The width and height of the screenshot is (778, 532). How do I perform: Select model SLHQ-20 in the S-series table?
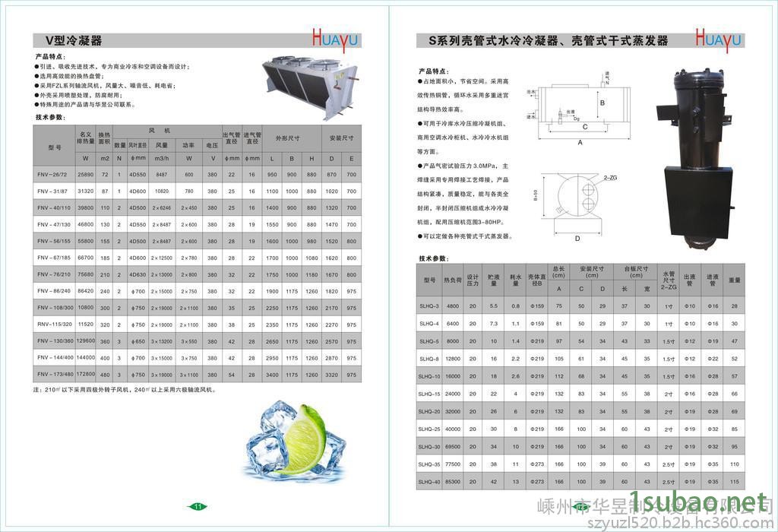[429, 411]
